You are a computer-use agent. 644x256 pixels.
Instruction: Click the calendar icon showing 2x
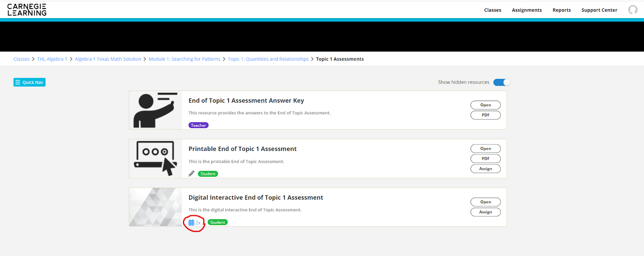194,223
